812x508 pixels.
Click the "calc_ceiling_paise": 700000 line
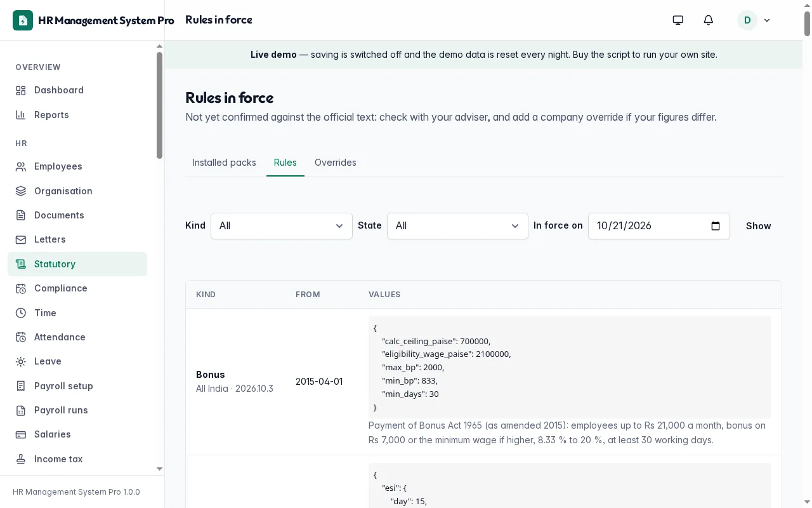coord(436,341)
